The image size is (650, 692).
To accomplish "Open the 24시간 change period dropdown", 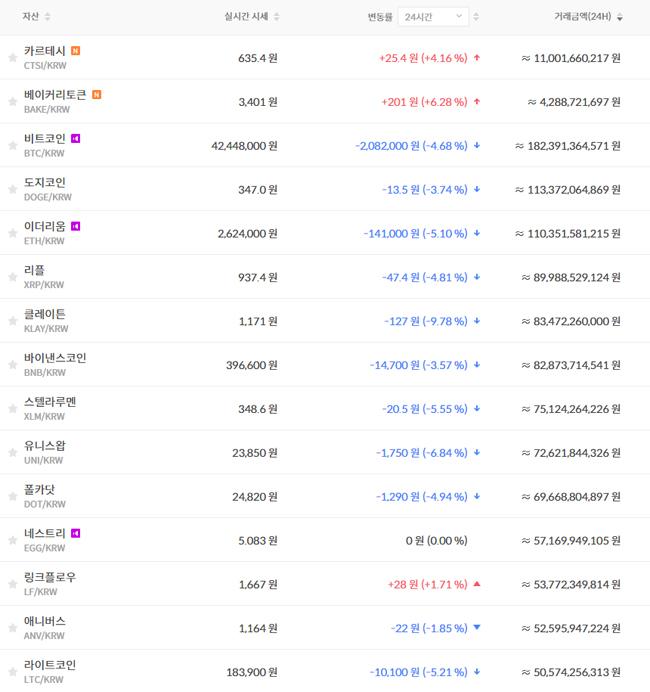I will pyautogui.click(x=432, y=17).
